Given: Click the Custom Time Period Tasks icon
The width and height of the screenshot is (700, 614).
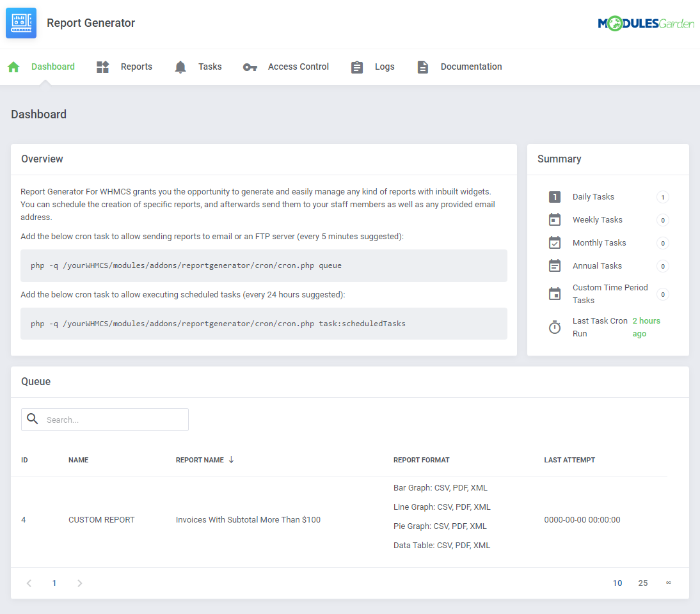Looking at the screenshot, I should (x=555, y=294).
